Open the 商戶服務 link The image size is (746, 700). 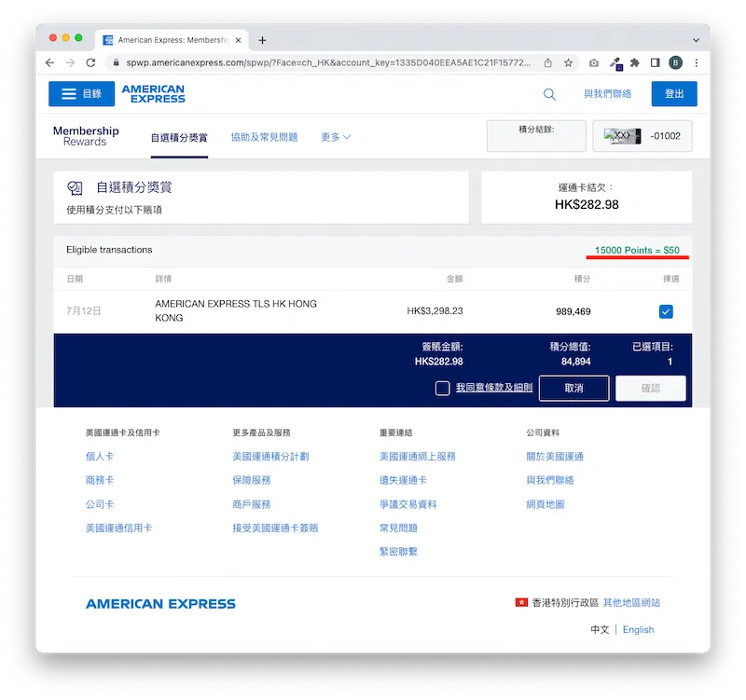[251, 504]
